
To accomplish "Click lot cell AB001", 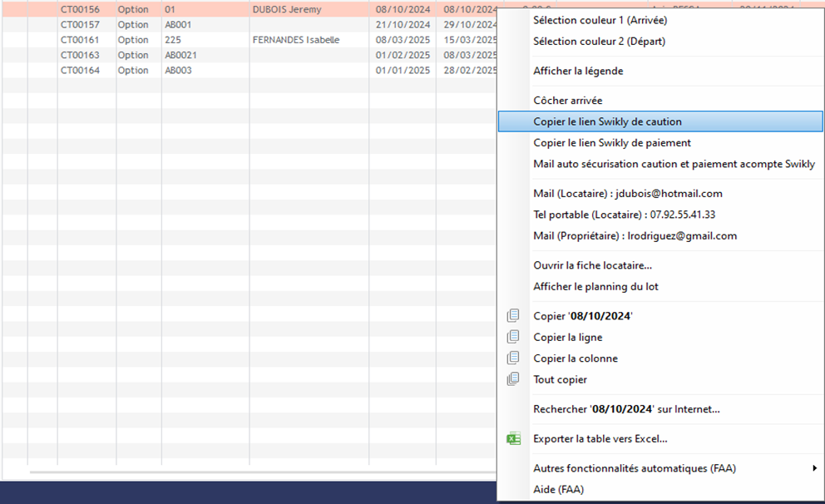I will pyautogui.click(x=178, y=25).
